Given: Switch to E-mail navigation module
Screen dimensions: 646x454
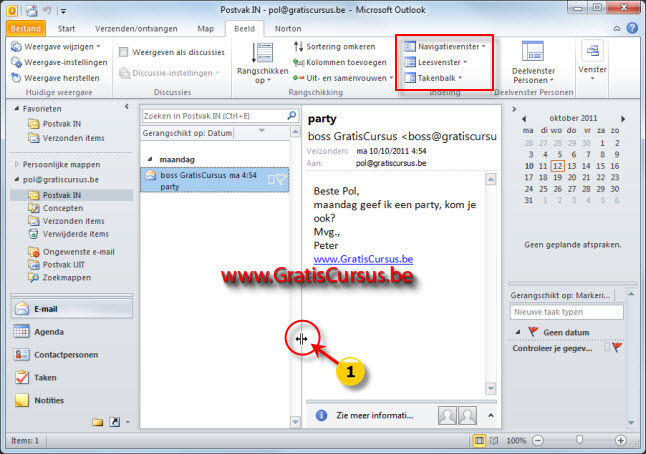Looking at the screenshot, I should coord(72,309).
